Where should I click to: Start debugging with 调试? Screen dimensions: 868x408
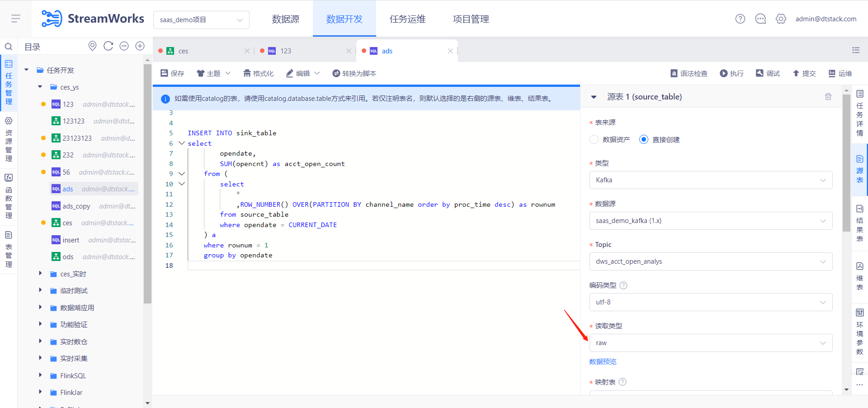click(x=768, y=73)
